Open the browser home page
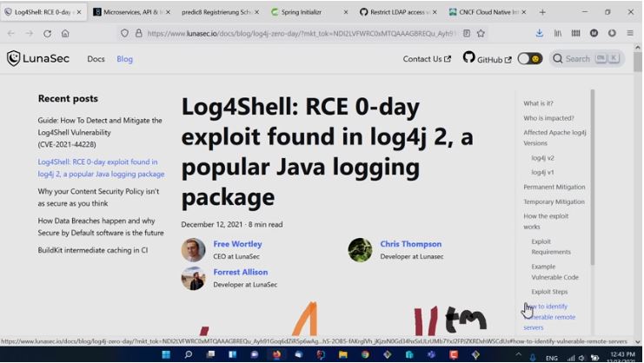 pyautogui.click(x=65, y=34)
